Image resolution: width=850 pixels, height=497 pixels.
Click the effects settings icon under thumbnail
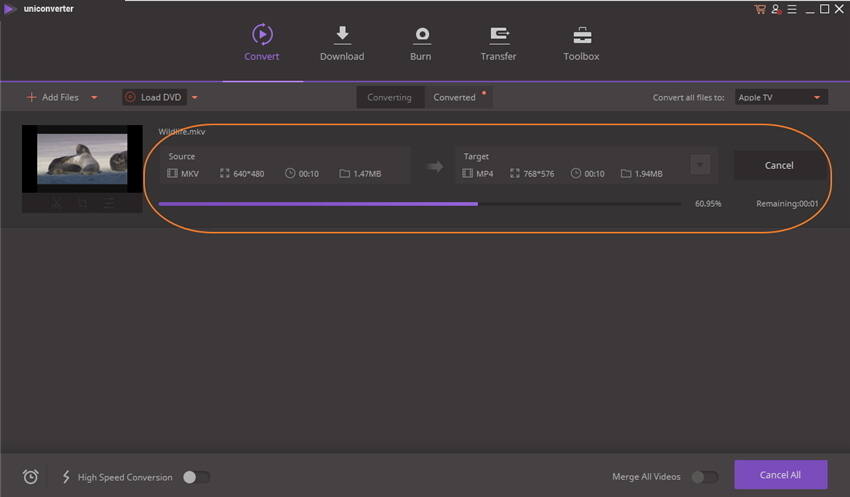point(109,203)
